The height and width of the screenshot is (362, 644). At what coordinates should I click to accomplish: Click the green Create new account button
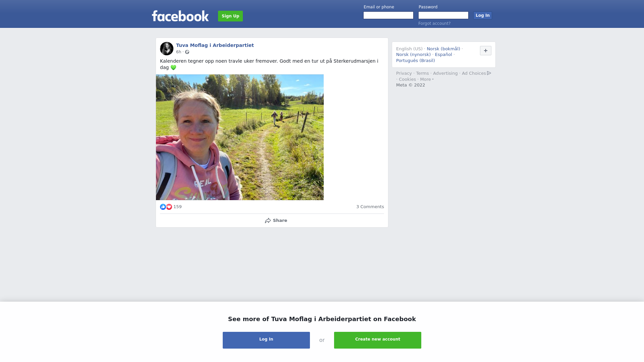pyautogui.click(x=378, y=340)
